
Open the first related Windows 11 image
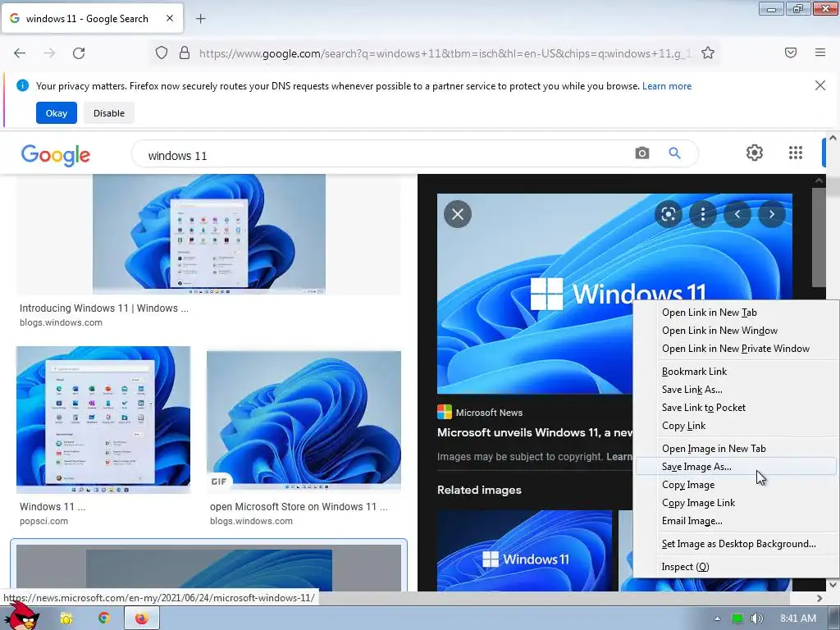pos(524,550)
